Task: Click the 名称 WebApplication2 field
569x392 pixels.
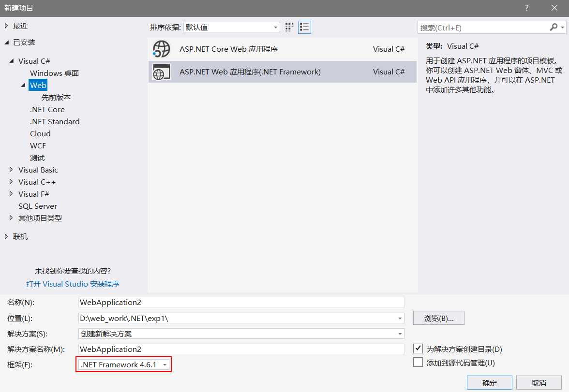Action: coord(241,303)
